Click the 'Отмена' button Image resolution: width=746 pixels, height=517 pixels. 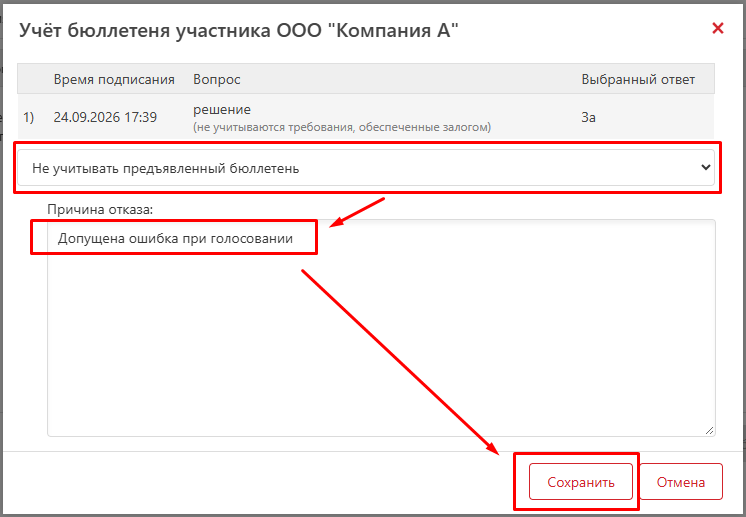point(680,482)
